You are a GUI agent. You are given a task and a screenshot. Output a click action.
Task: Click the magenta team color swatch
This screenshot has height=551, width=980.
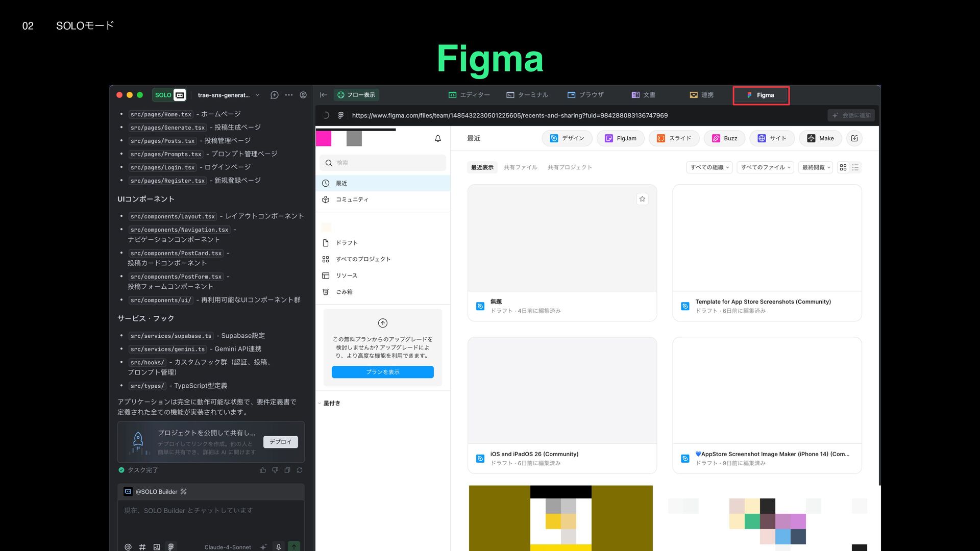pyautogui.click(x=324, y=138)
